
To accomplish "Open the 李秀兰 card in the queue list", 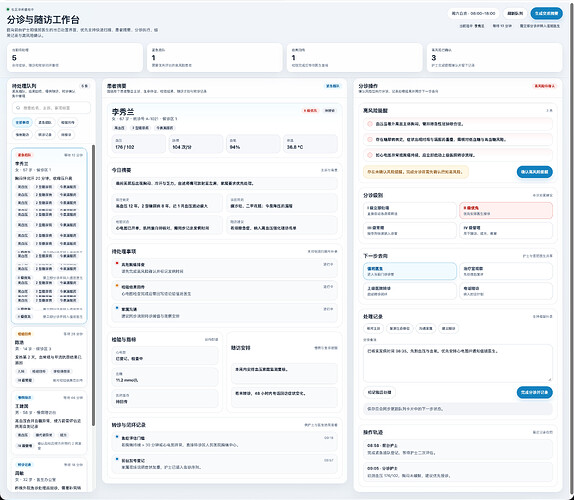I will 49,236.
